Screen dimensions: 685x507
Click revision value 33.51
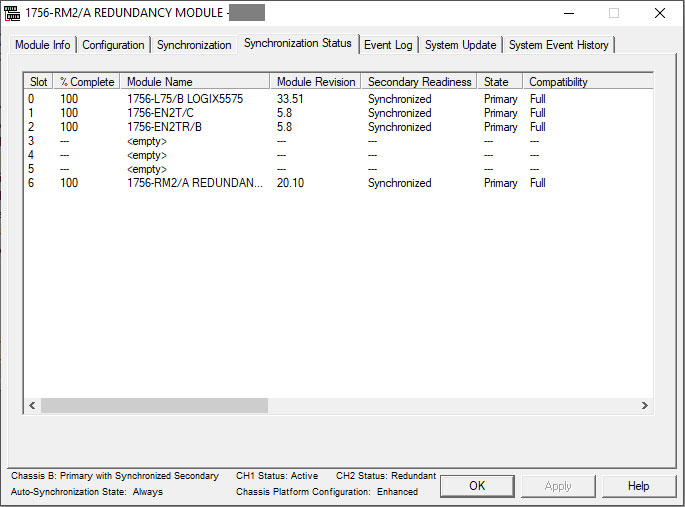[290, 99]
